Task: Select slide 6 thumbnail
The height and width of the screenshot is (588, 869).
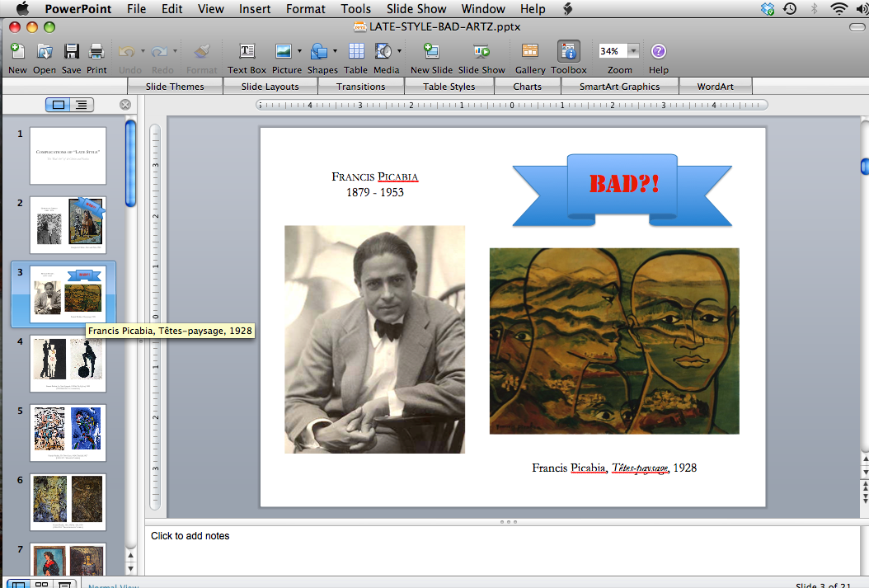Action: click(x=68, y=502)
